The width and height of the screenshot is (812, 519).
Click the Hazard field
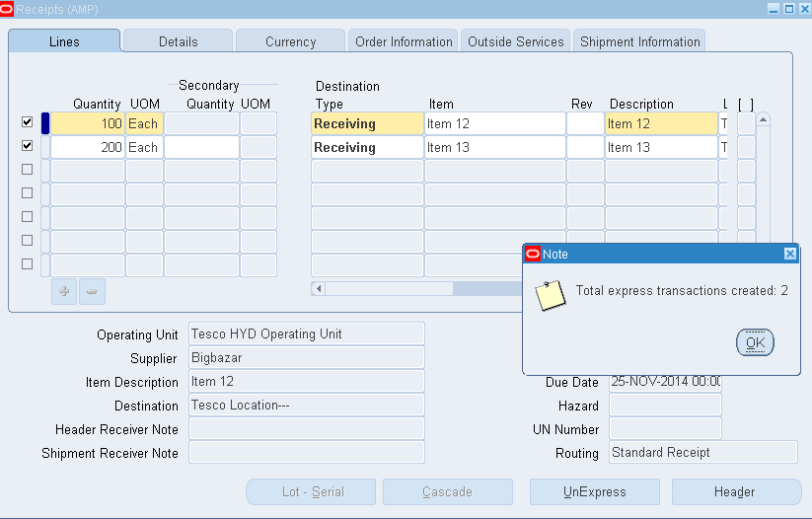665,406
